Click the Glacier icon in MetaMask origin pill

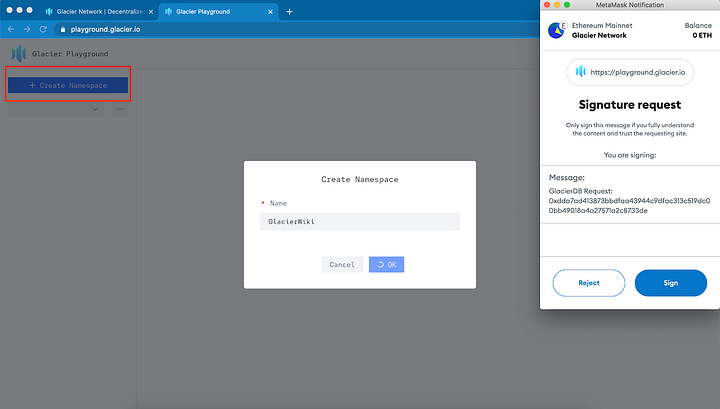(x=581, y=72)
